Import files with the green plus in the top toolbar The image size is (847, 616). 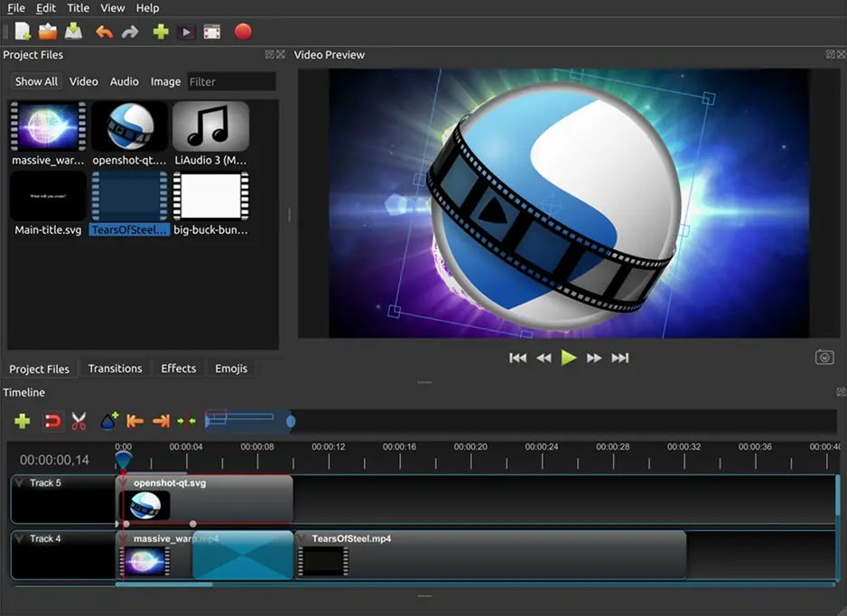pos(161,32)
